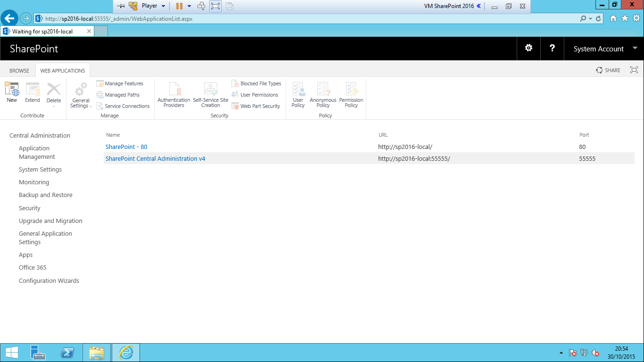Show hidden system tray icons arrow

click(561, 353)
